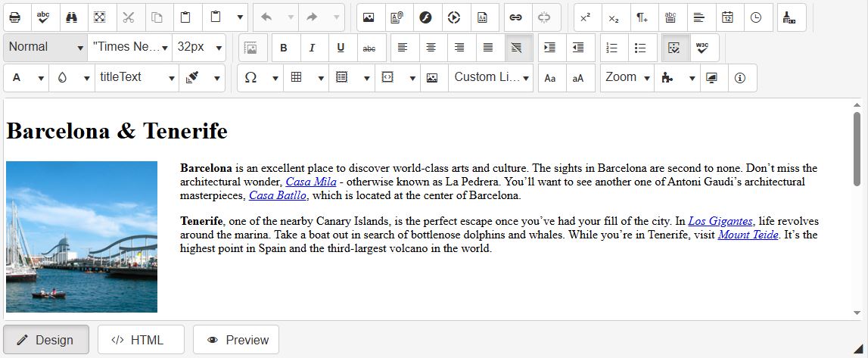Image resolution: width=868 pixels, height=358 pixels.
Task: Remove link with the broken chain icon
Action: 544,17
